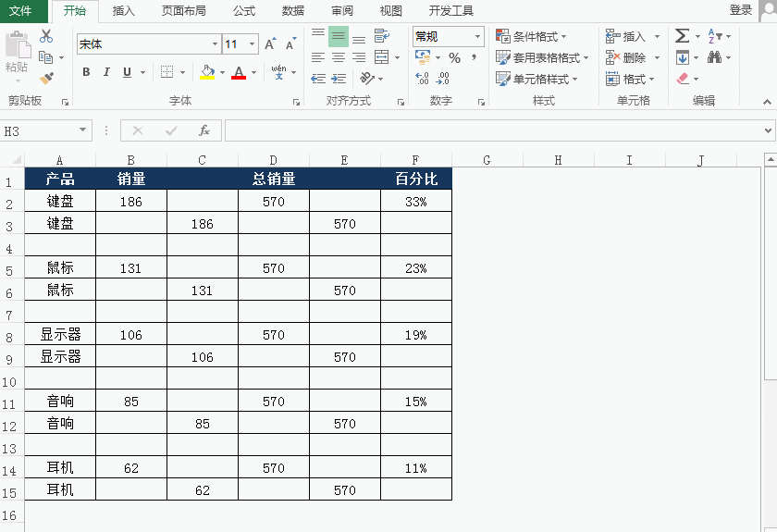Switch to the 审阅 tab
The image size is (777, 532).
pos(341,10)
